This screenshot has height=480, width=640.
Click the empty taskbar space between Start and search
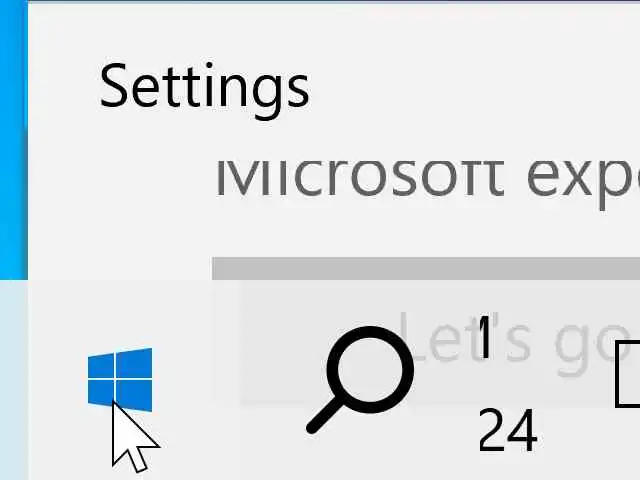point(229,380)
